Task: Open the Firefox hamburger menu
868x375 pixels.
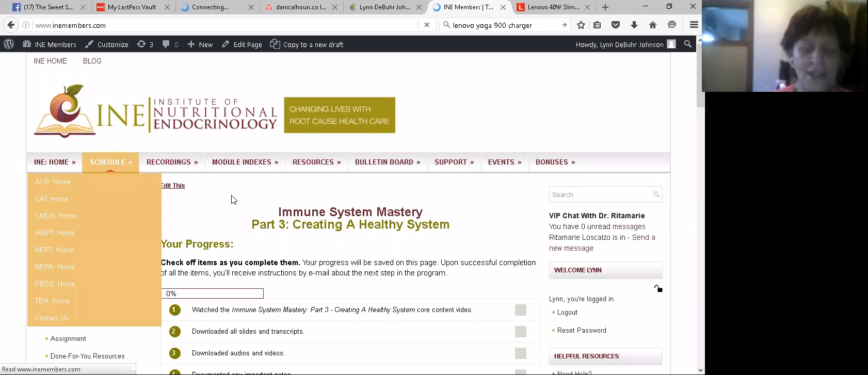Action: pos(694,25)
